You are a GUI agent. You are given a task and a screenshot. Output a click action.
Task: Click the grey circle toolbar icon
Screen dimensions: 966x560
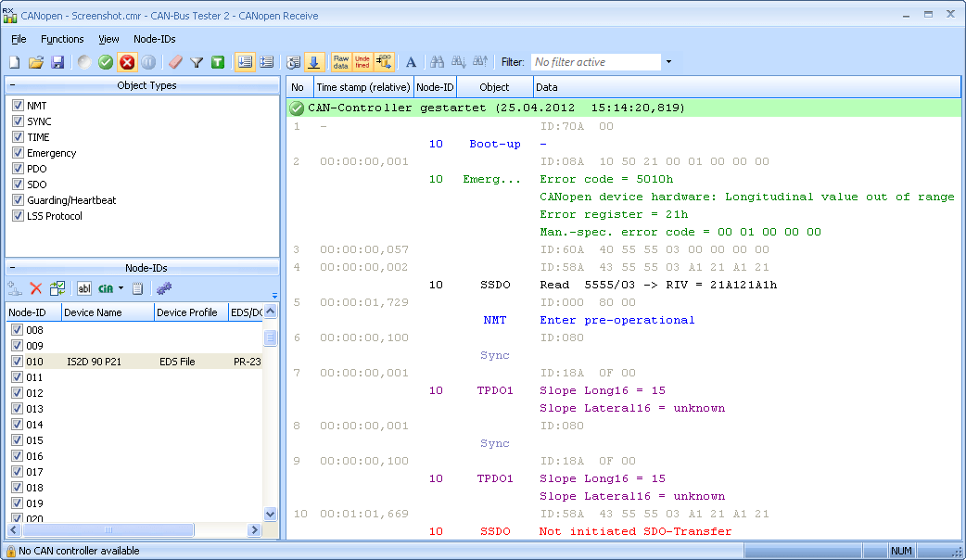(x=85, y=62)
